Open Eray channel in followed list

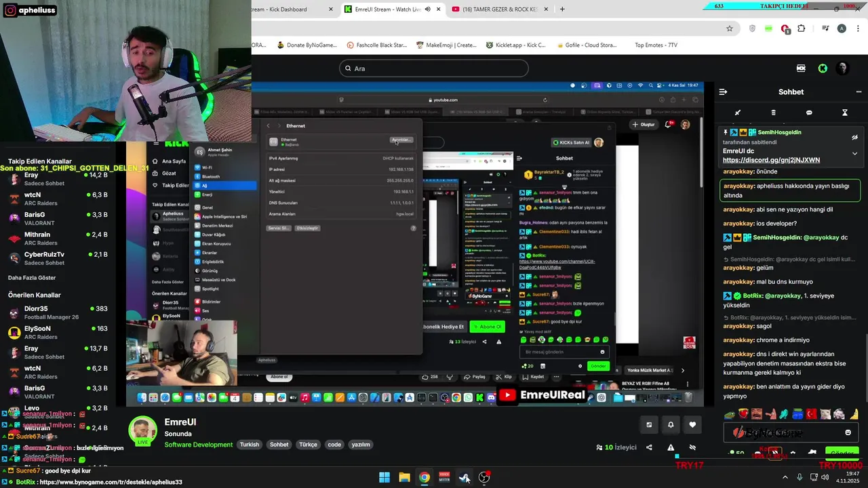[57, 179]
